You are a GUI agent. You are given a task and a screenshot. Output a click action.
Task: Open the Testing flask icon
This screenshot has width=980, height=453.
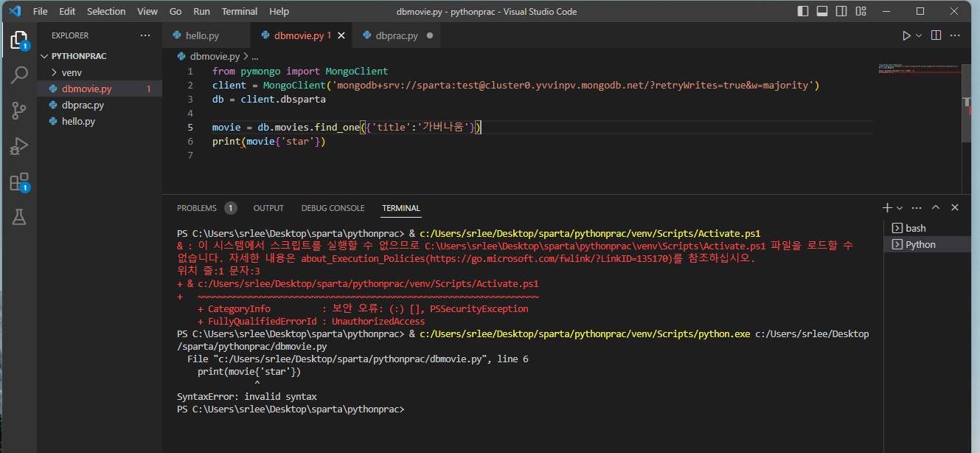pos(18,217)
